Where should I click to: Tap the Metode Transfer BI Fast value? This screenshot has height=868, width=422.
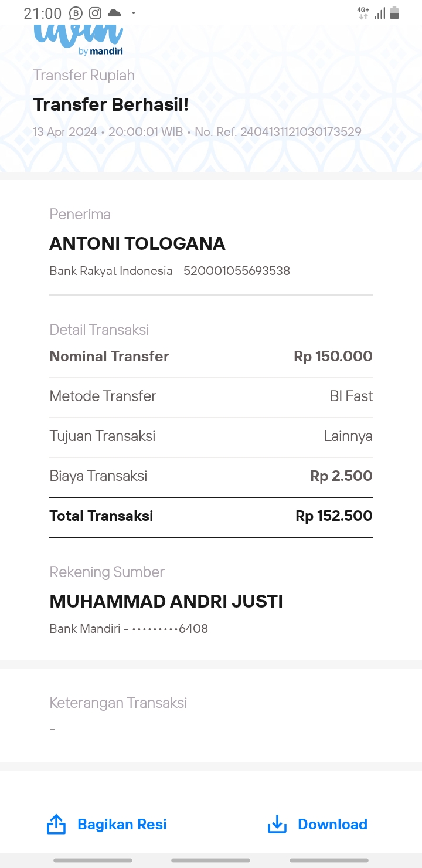[x=351, y=396]
